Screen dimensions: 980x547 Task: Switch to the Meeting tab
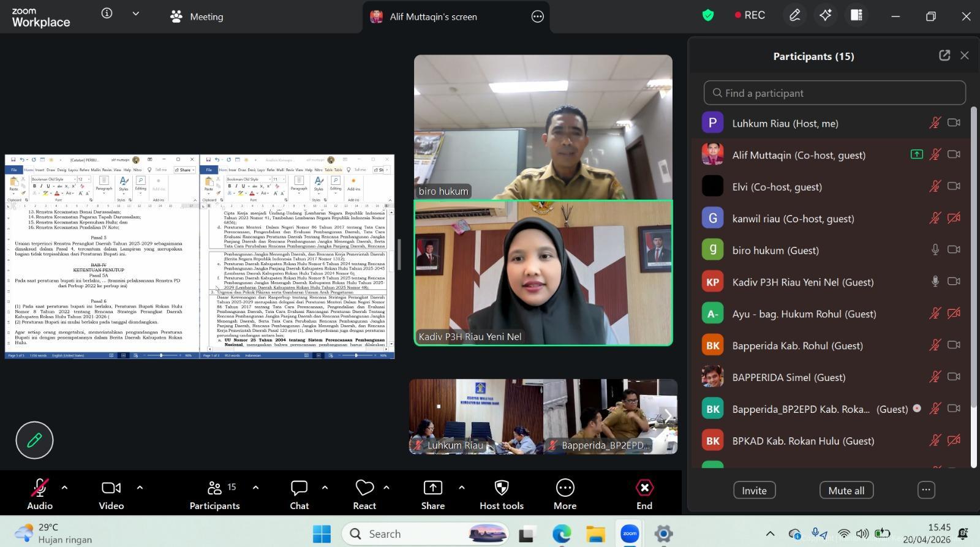coord(197,17)
